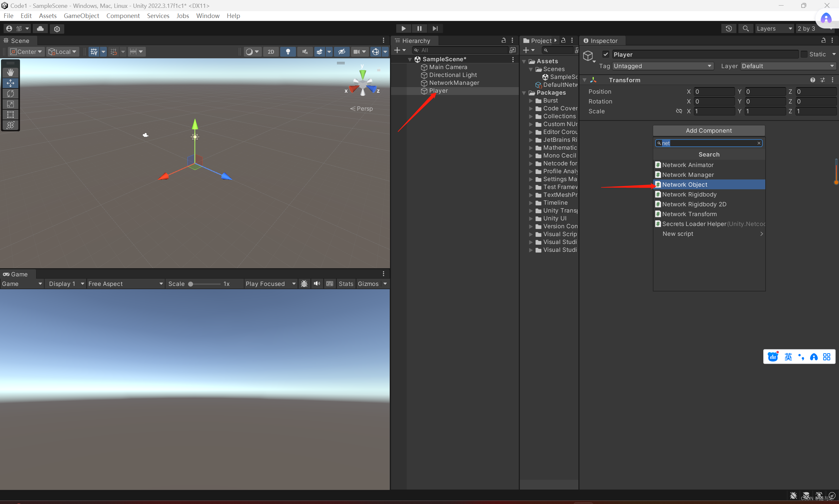The height and width of the screenshot is (504, 839).
Task: Open the Untagged tag dropdown
Action: click(x=662, y=66)
